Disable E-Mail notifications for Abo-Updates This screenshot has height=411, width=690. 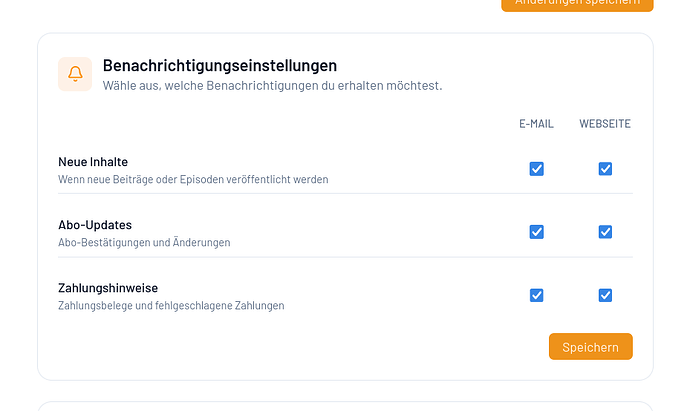tap(536, 232)
